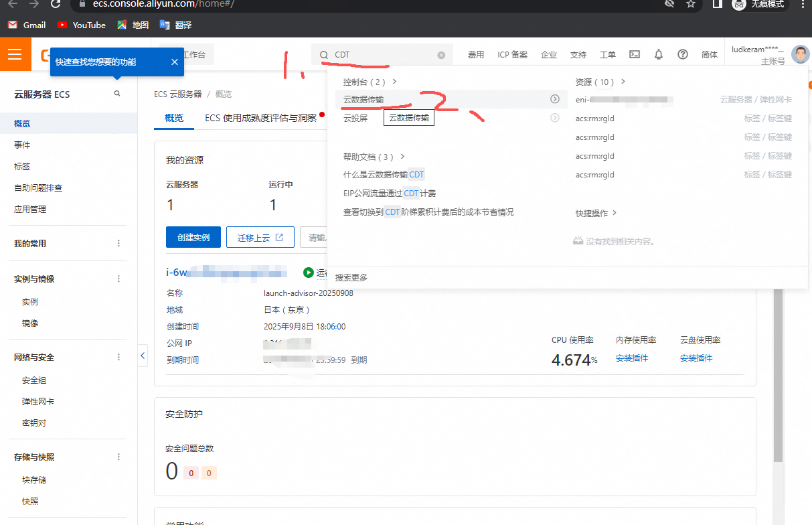Open the help question mark icon

[x=683, y=55]
